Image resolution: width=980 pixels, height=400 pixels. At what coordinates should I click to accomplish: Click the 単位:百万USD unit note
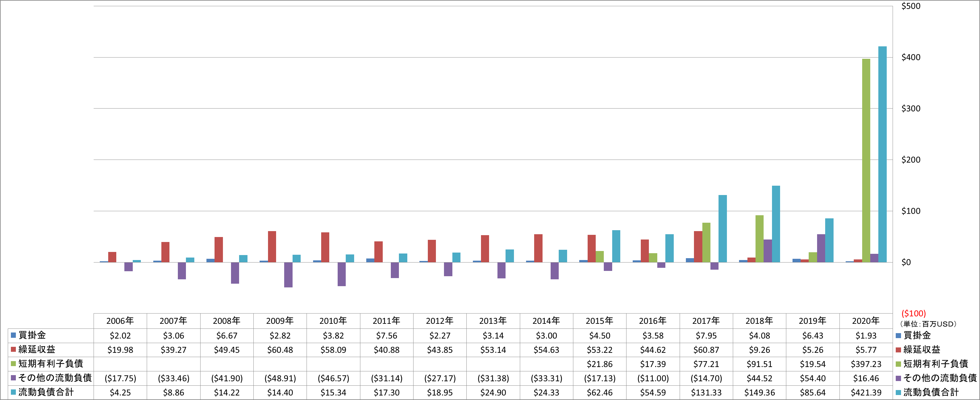(928, 324)
